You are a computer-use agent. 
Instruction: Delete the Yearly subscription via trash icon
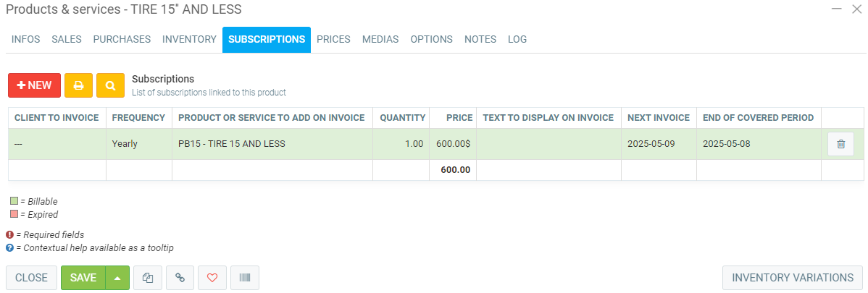(x=840, y=144)
